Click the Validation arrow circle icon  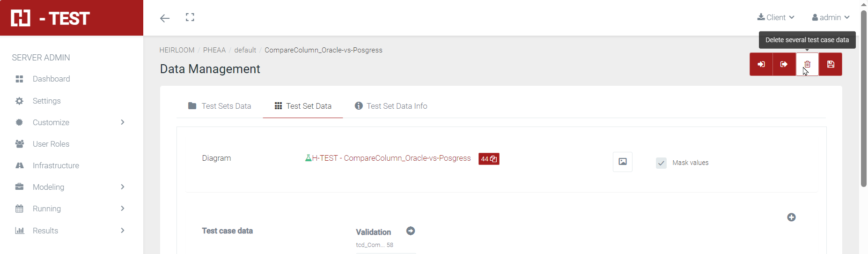coord(411,231)
